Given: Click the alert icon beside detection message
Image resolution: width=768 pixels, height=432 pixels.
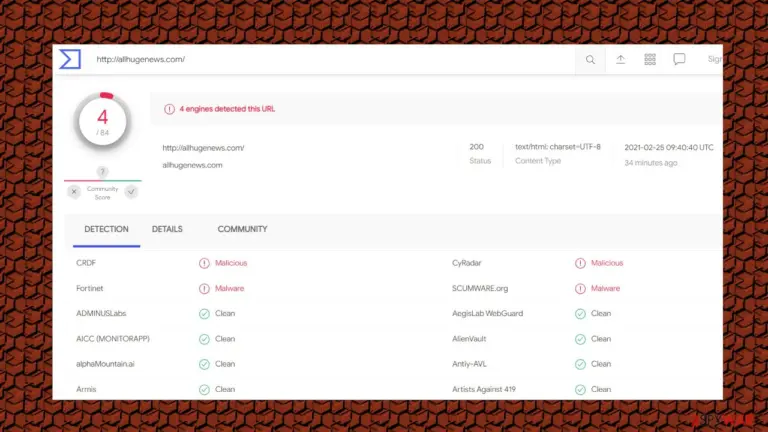Looking at the screenshot, I should pyautogui.click(x=169, y=109).
